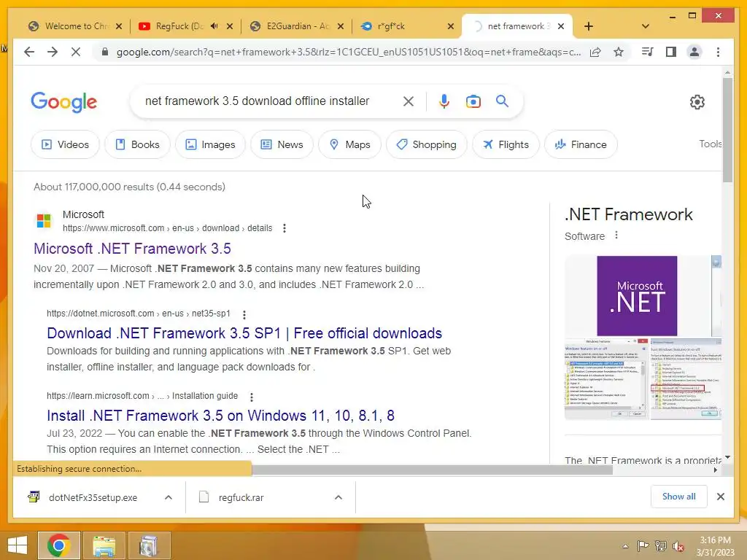The height and width of the screenshot is (560, 747).
Task: Filter results by Finance
Action: coord(581,144)
